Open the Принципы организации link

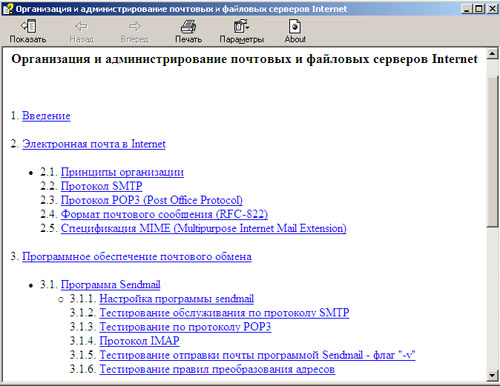[x=122, y=172]
